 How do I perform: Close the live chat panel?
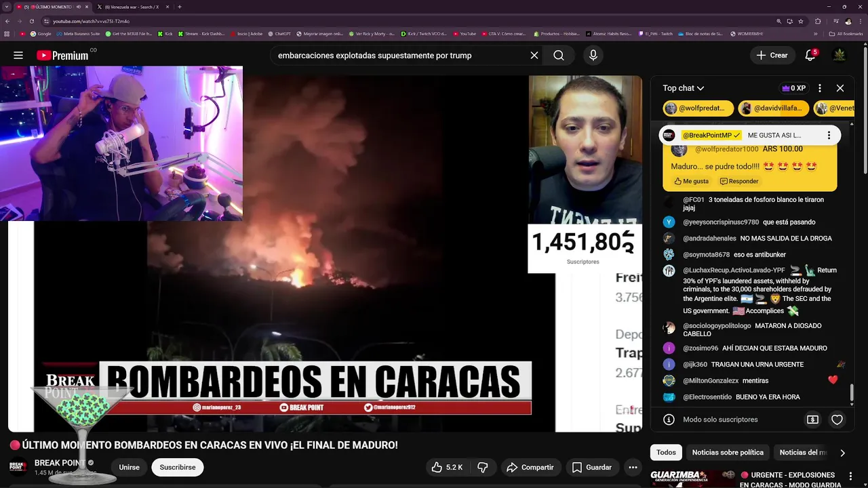pyautogui.click(x=840, y=88)
